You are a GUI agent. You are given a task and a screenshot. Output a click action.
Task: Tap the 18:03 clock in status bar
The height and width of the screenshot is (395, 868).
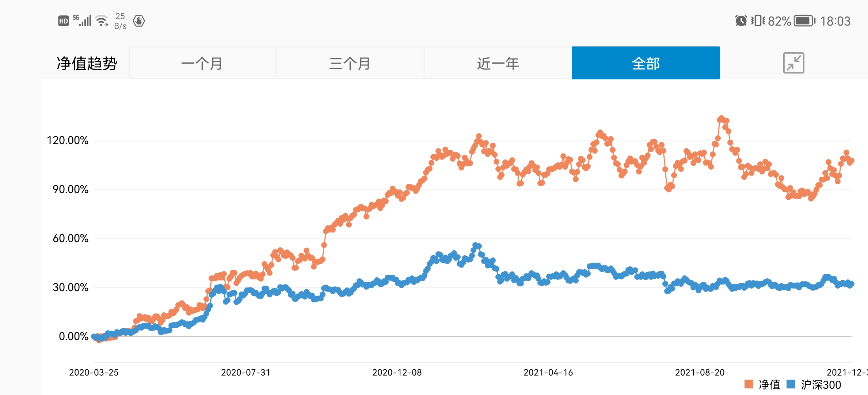tap(835, 21)
